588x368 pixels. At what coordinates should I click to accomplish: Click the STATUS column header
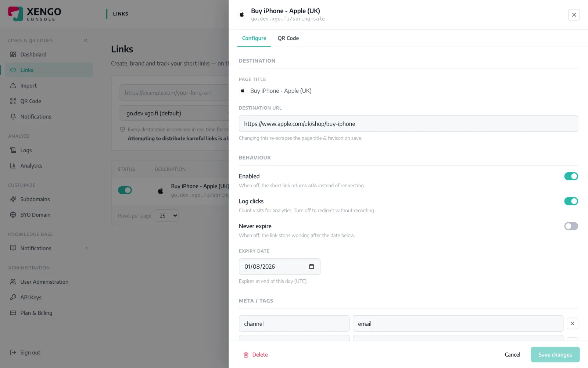click(x=126, y=169)
